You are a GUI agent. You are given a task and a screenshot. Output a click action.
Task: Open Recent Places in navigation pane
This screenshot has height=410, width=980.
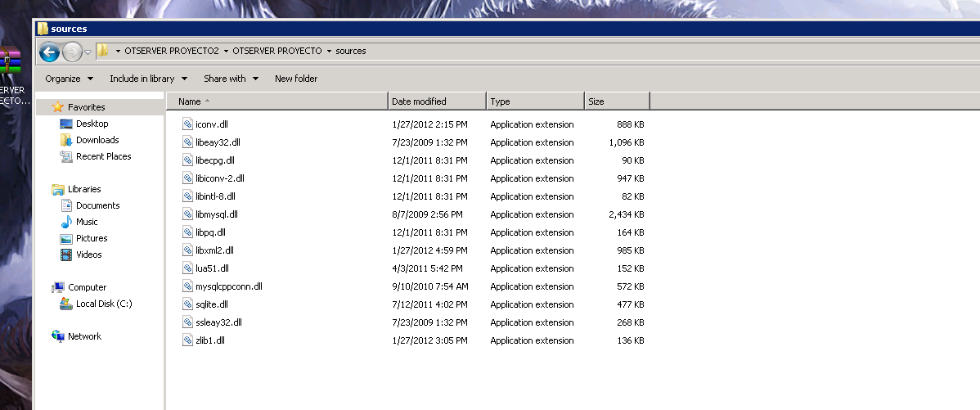(x=103, y=156)
